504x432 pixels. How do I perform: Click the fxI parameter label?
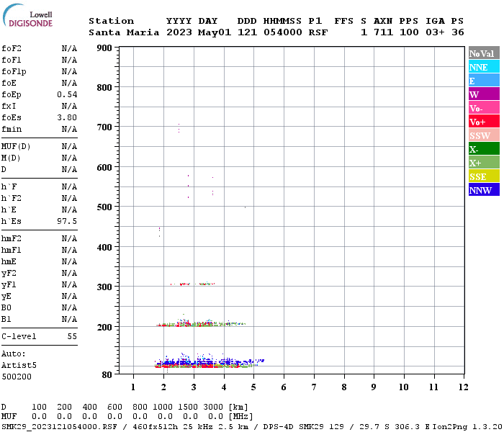tap(9, 106)
